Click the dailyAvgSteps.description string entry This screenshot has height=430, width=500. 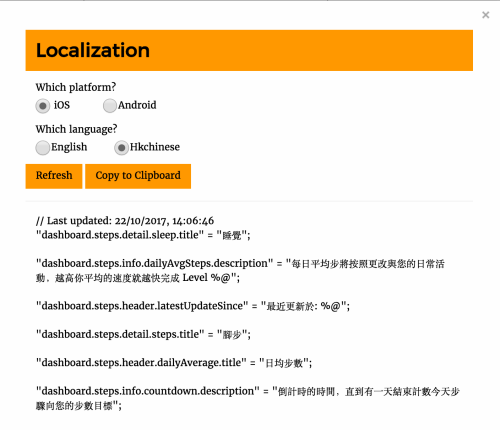pos(240,271)
